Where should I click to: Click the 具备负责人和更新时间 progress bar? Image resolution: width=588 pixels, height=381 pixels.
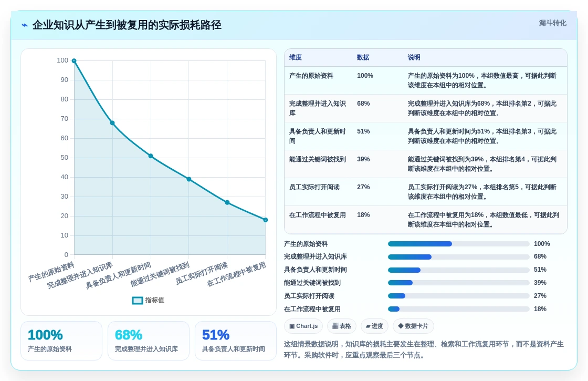coord(459,270)
